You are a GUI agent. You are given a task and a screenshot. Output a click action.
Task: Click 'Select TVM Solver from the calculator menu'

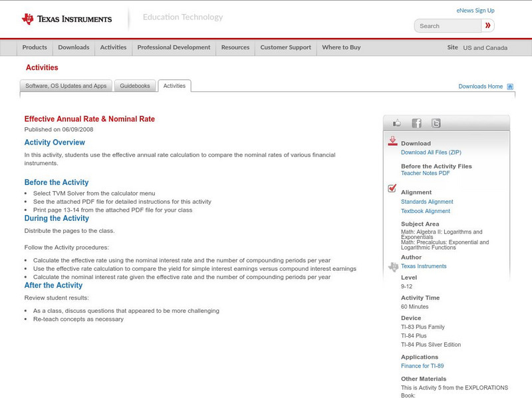click(94, 193)
